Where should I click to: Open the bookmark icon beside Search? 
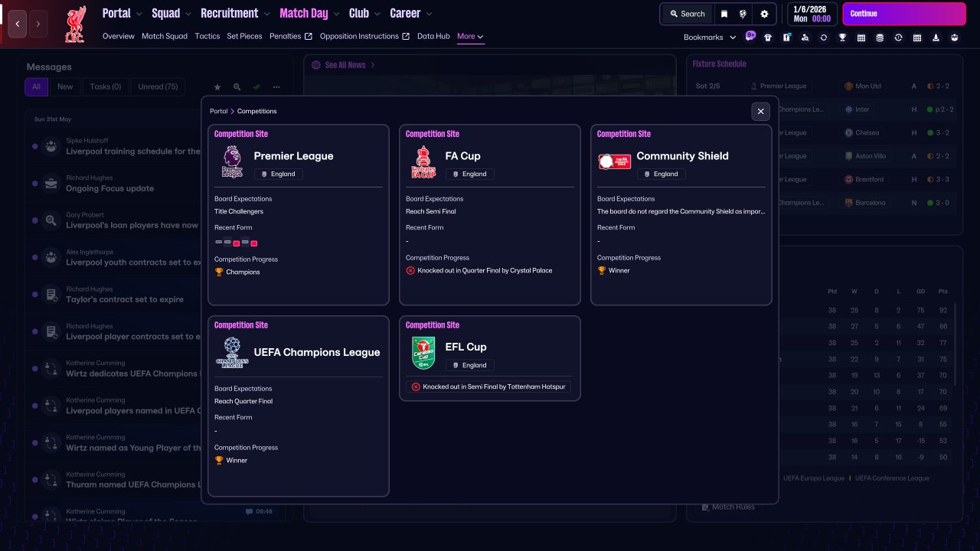tap(724, 14)
